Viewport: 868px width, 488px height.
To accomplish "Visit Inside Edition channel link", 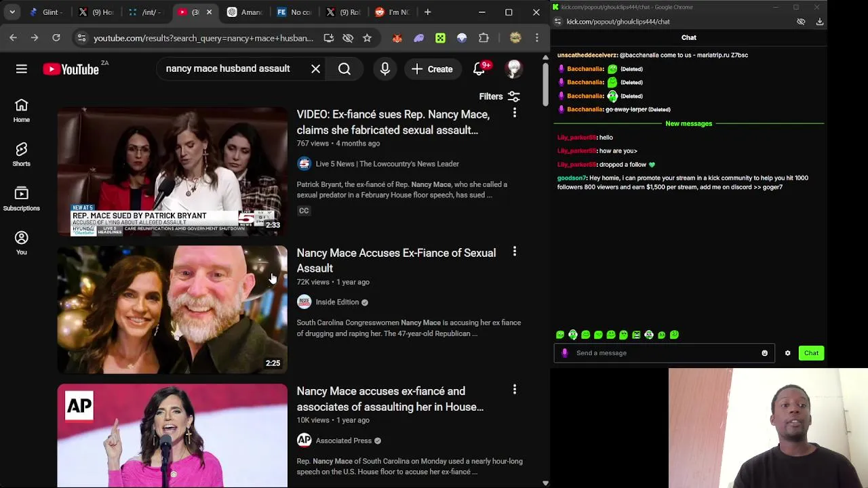I will [x=337, y=302].
